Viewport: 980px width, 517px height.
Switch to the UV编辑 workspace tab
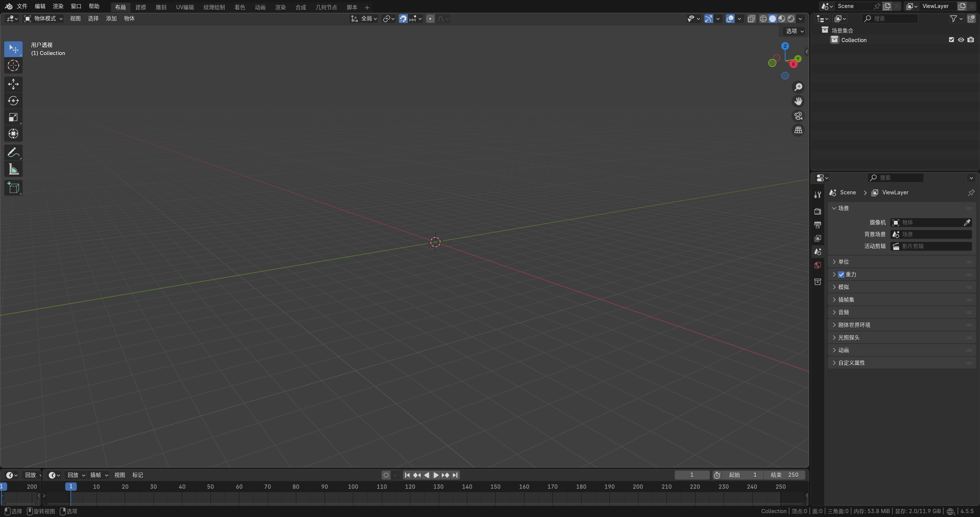(185, 7)
